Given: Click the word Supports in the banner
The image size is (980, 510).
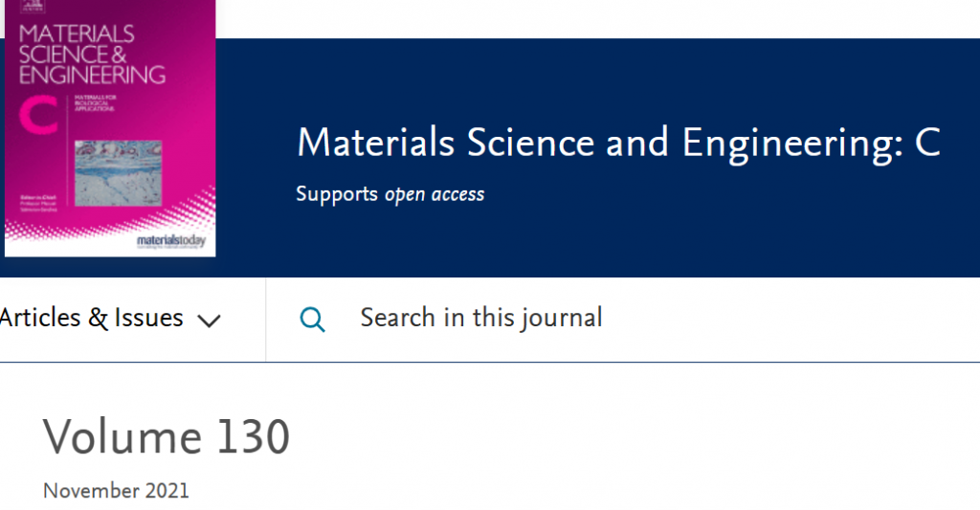Looking at the screenshot, I should (337, 194).
